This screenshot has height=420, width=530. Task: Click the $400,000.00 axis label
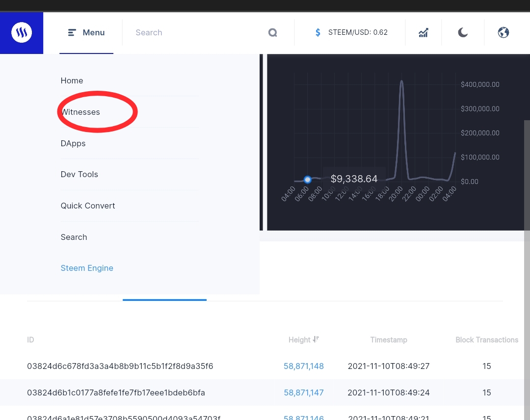480,84
